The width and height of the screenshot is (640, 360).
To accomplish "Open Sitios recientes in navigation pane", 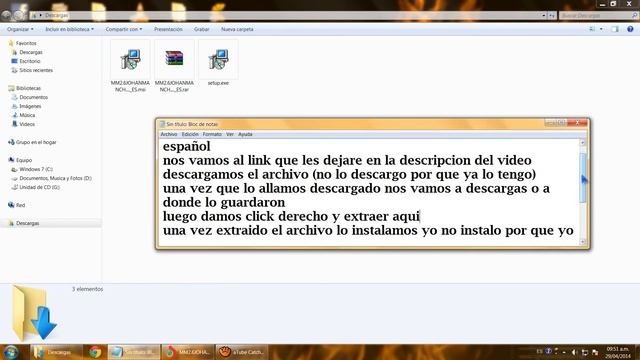I will 36,70.
